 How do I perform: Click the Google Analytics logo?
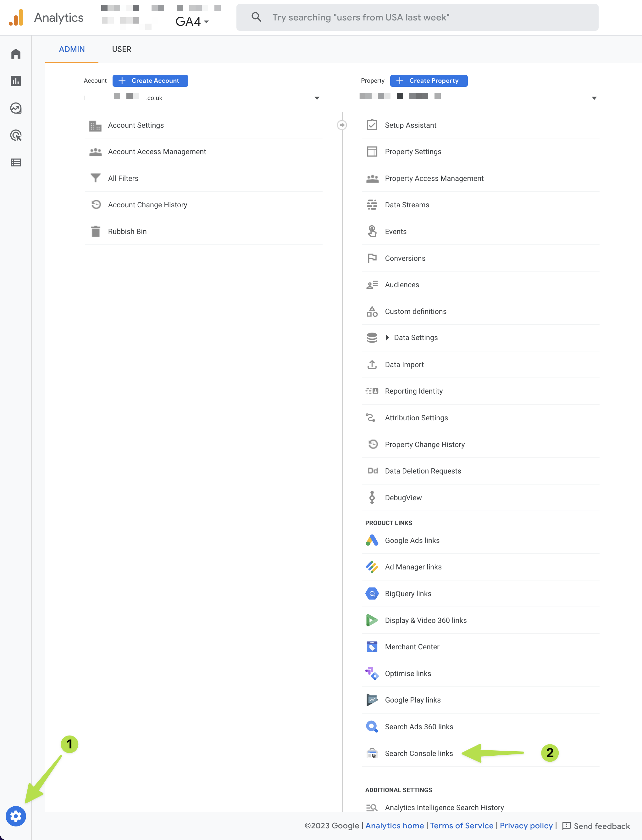click(16, 17)
